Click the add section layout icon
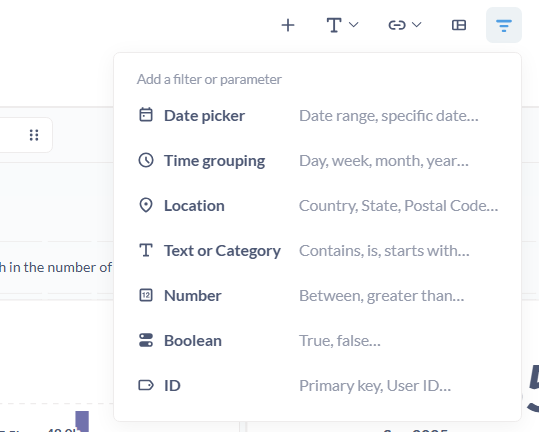Viewport: 539px width, 432px height. click(x=459, y=25)
